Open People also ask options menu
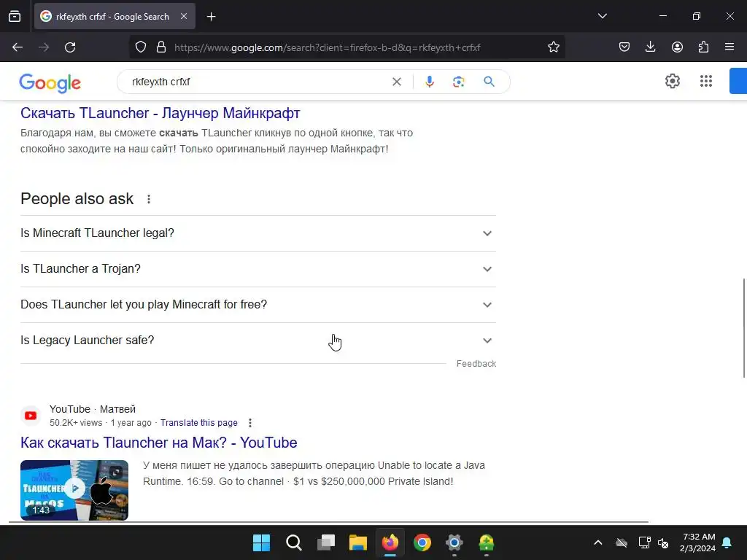Viewport: 747px width, 560px height. 149,199
